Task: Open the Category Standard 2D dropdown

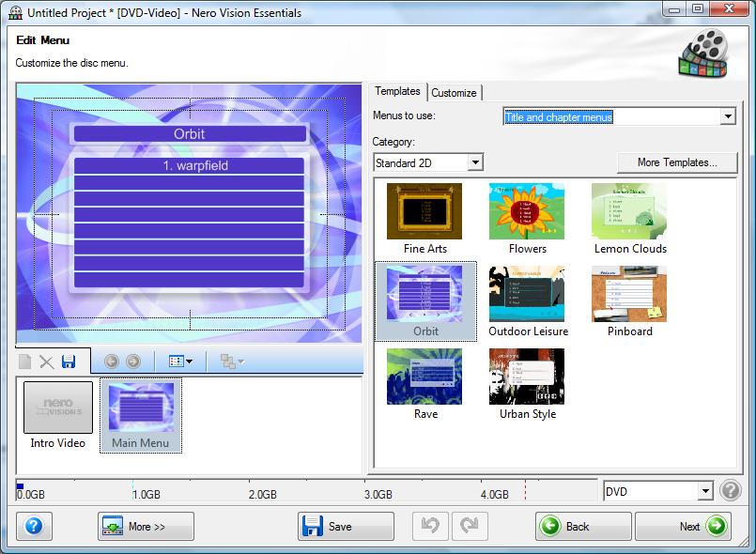Action: [475, 162]
